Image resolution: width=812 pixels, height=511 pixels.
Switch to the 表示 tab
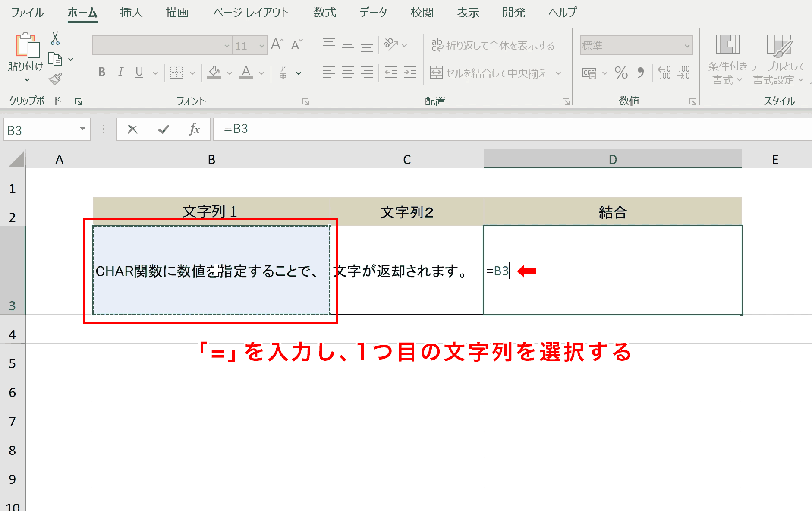coord(468,13)
